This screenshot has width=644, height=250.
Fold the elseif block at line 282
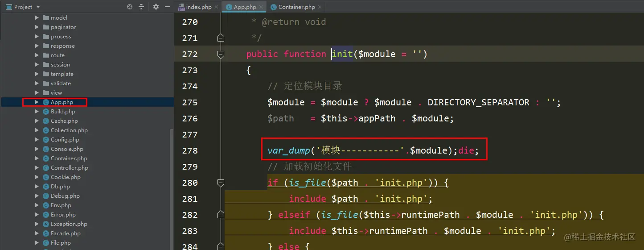220,215
